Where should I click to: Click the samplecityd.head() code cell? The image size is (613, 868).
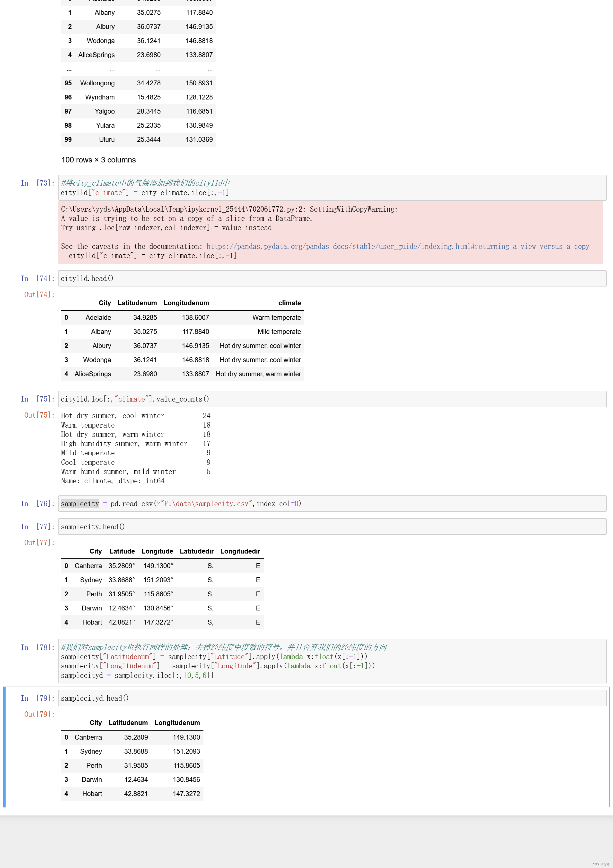pyautogui.click(x=332, y=698)
